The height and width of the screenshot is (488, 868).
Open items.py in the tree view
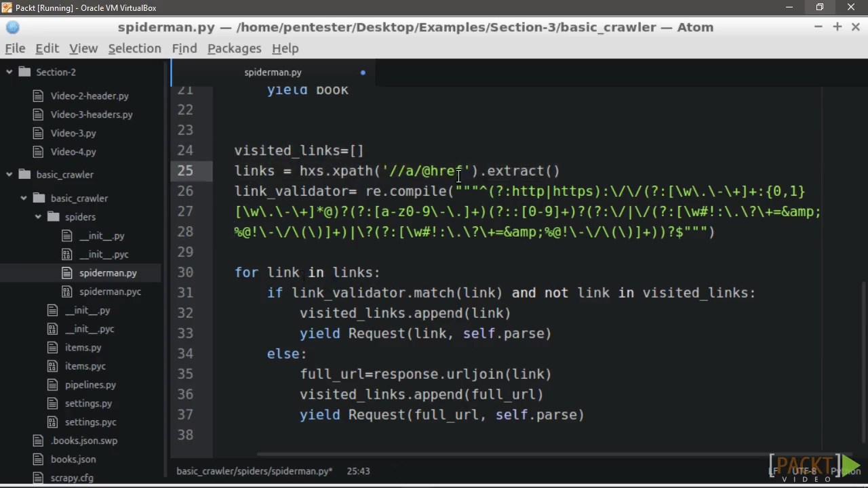[x=83, y=347]
